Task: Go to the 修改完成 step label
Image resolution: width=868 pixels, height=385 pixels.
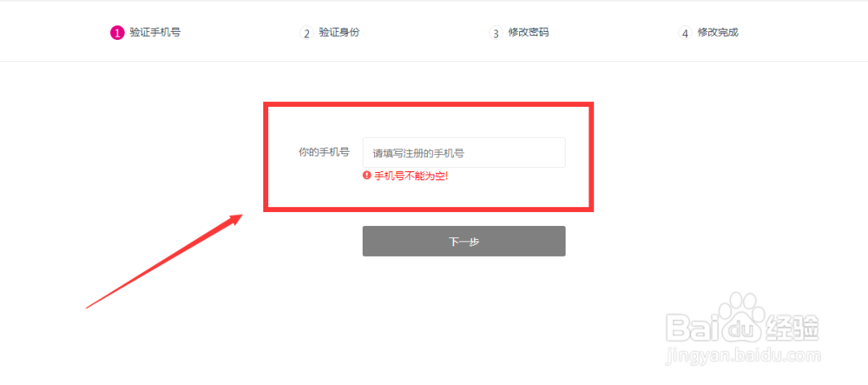Action: (718, 32)
